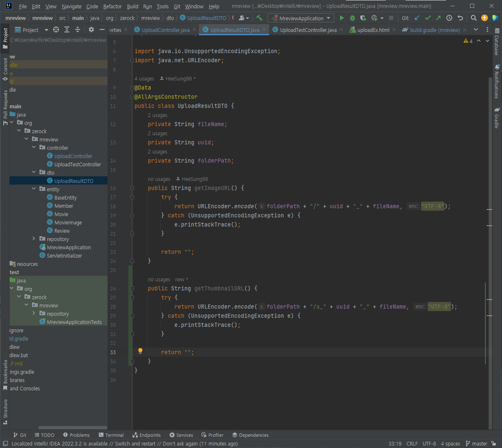Open the Terminal tool window

[x=111, y=435]
